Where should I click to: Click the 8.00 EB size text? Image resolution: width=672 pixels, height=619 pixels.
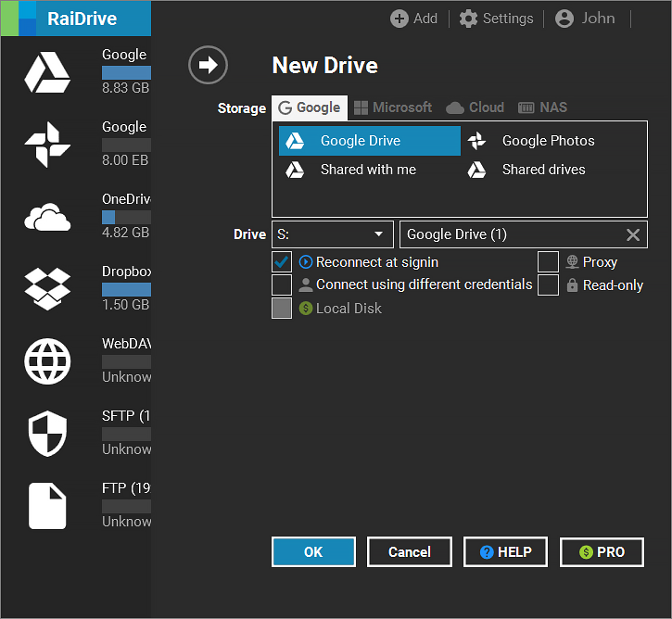point(125,160)
